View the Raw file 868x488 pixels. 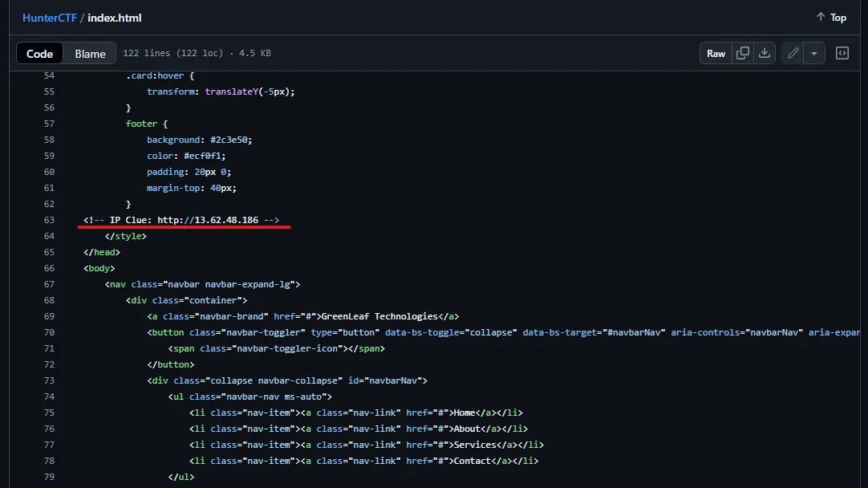(x=716, y=53)
